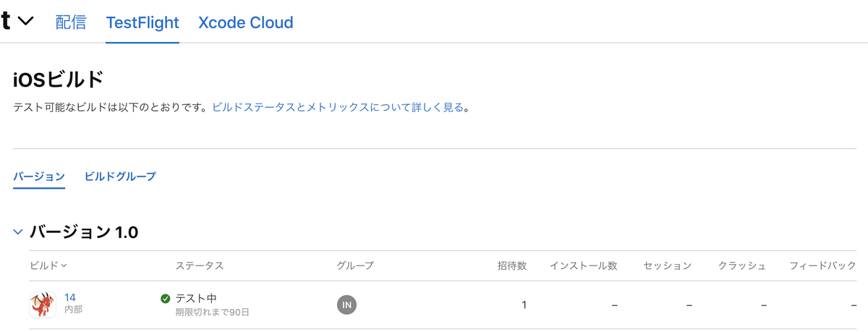Click the セッション column header
The image size is (868, 332).
667,265
